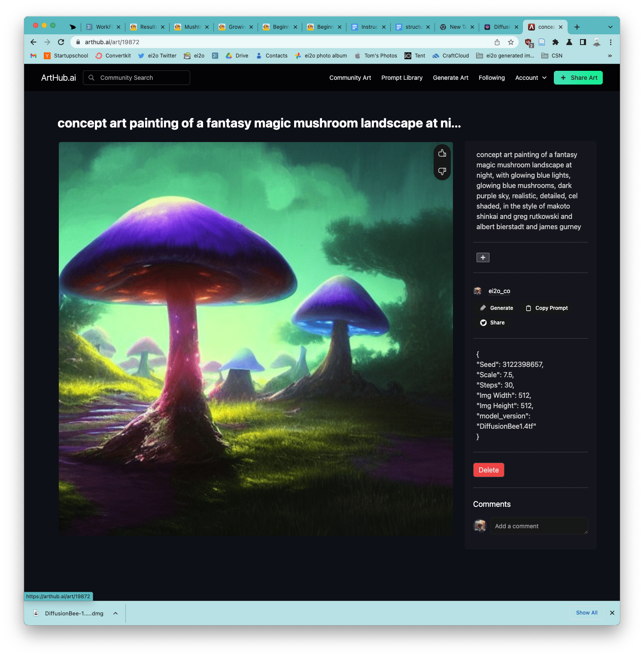The image size is (644, 657).
Task: Open the uBlock Origin extension icon
Action: pos(528,42)
